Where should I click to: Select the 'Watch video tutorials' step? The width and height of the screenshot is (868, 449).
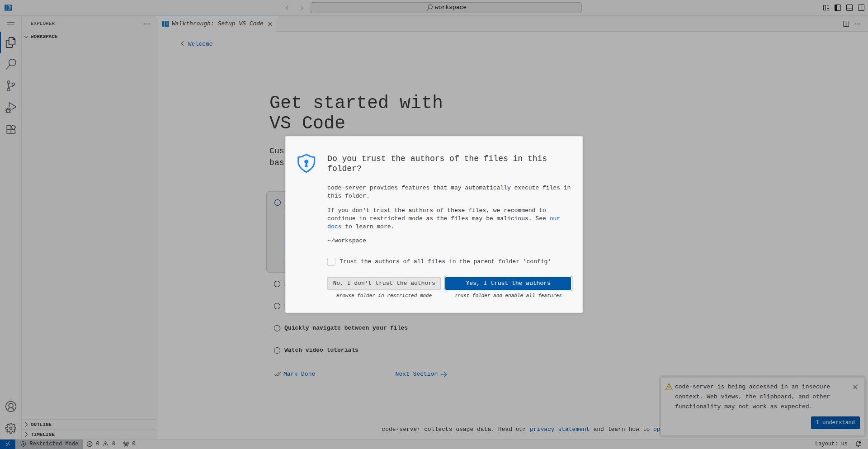[x=321, y=350]
